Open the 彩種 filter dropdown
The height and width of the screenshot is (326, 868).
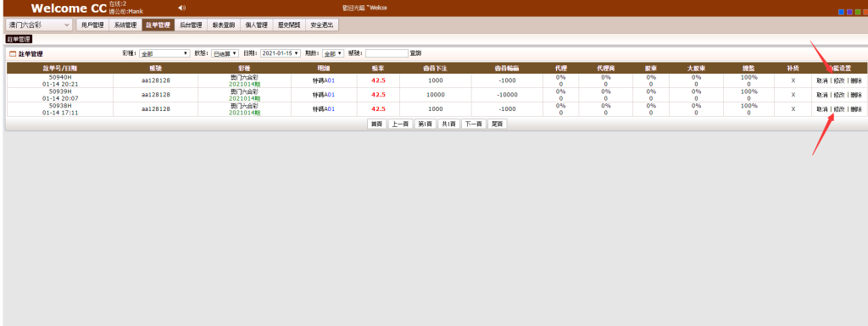pyautogui.click(x=164, y=53)
